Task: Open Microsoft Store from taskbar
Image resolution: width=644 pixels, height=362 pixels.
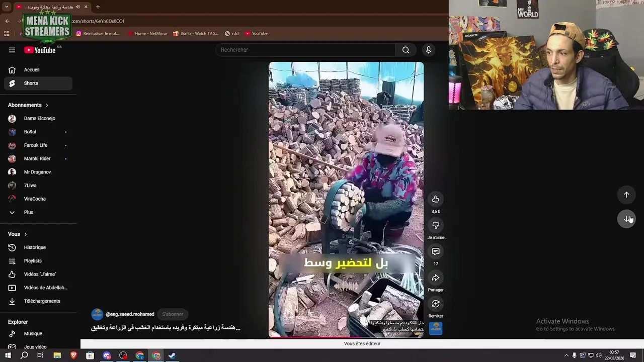Action: pos(90,355)
